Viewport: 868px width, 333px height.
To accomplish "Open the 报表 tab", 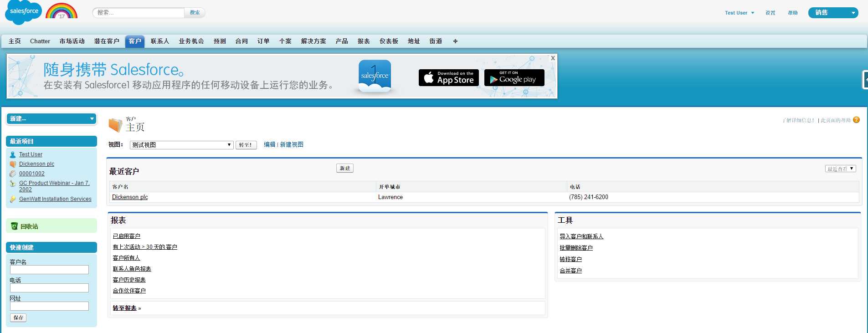I will coord(364,41).
